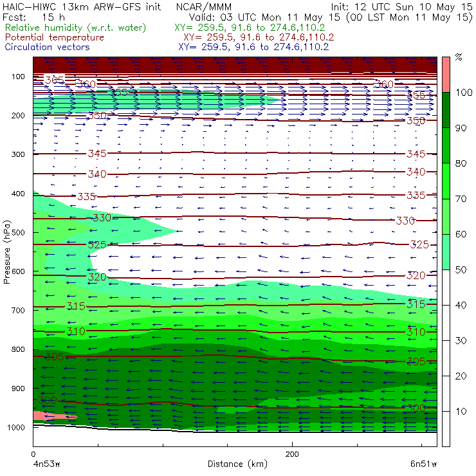
Task: Click the "%" unit label above the colorbar
Action: pyautogui.click(x=459, y=57)
